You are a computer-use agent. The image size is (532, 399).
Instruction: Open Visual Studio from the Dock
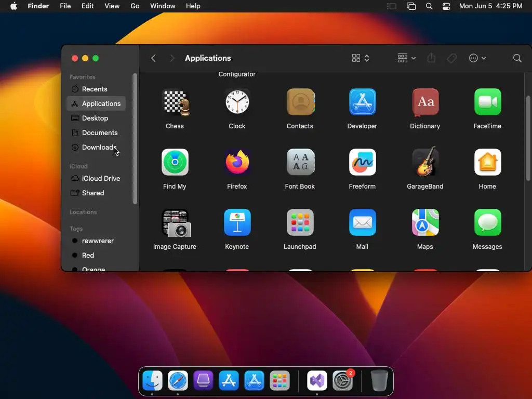(x=317, y=380)
